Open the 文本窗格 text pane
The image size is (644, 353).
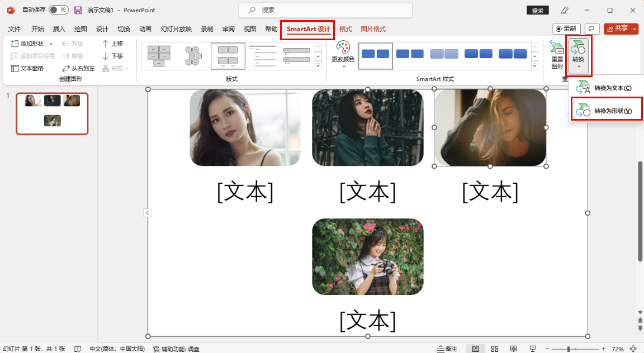click(27, 68)
